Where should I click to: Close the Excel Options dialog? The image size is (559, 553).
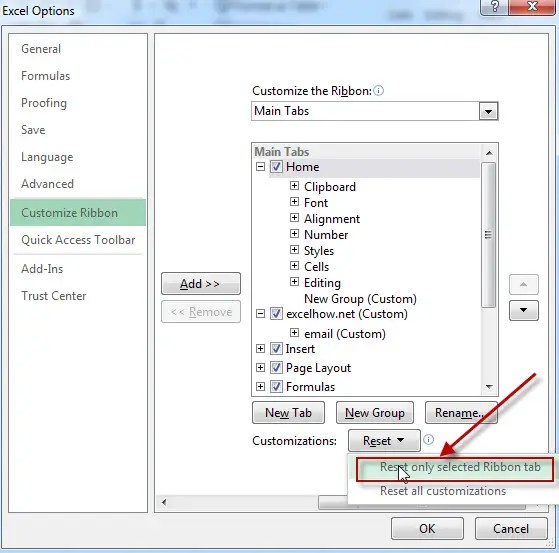click(x=532, y=6)
